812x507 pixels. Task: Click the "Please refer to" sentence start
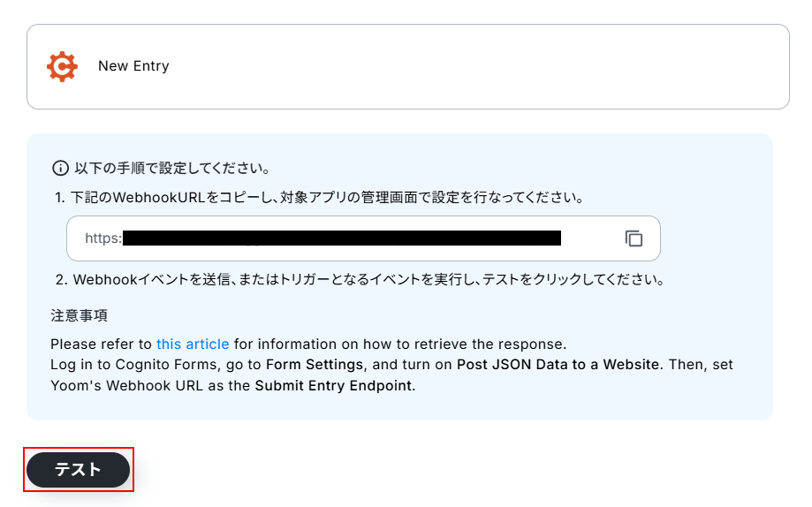pyautogui.click(x=101, y=344)
